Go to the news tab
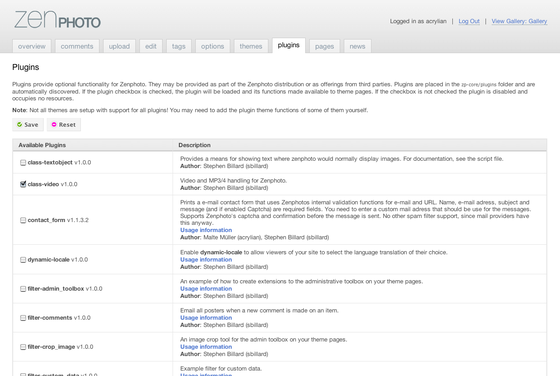Image resolution: width=560 pixels, height=376 pixels. tap(357, 46)
